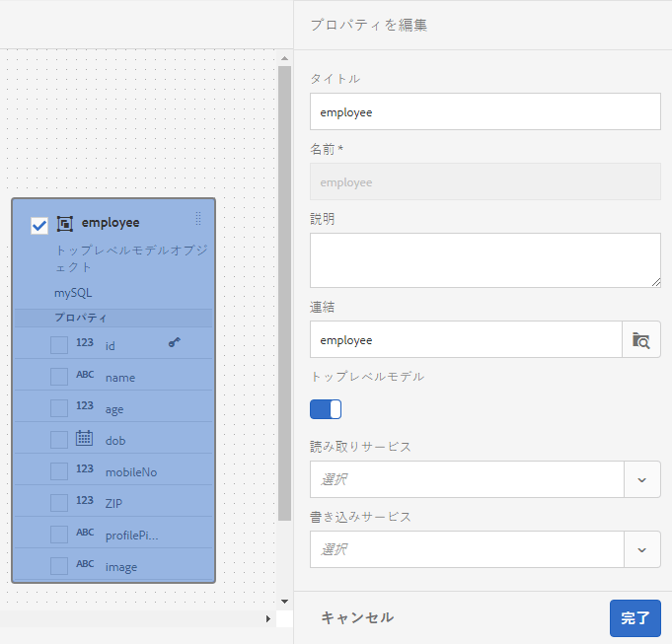The width and height of the screenshot is (672, 644).
Task: Click the employee model object icon
Action: 65,224
